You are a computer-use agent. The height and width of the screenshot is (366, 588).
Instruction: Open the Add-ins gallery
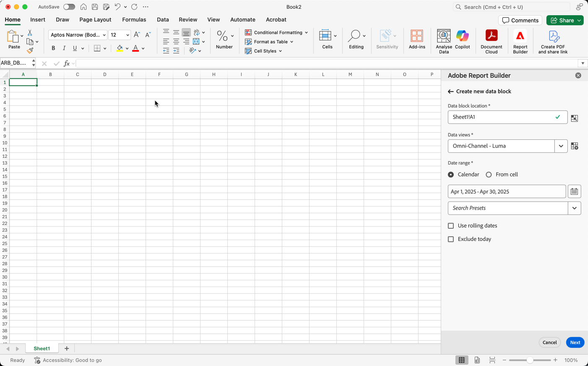[x=417, y=40]
